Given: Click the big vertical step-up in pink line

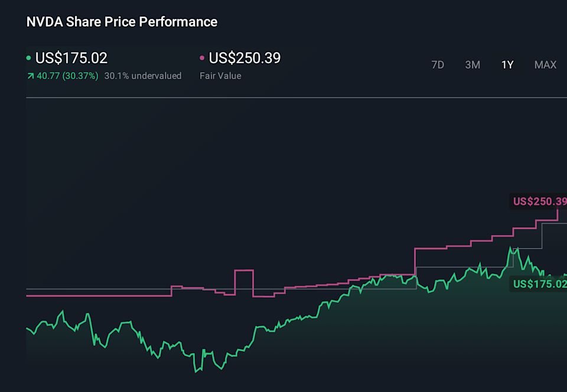Looking at the screenshot, I should click(416, 262).
